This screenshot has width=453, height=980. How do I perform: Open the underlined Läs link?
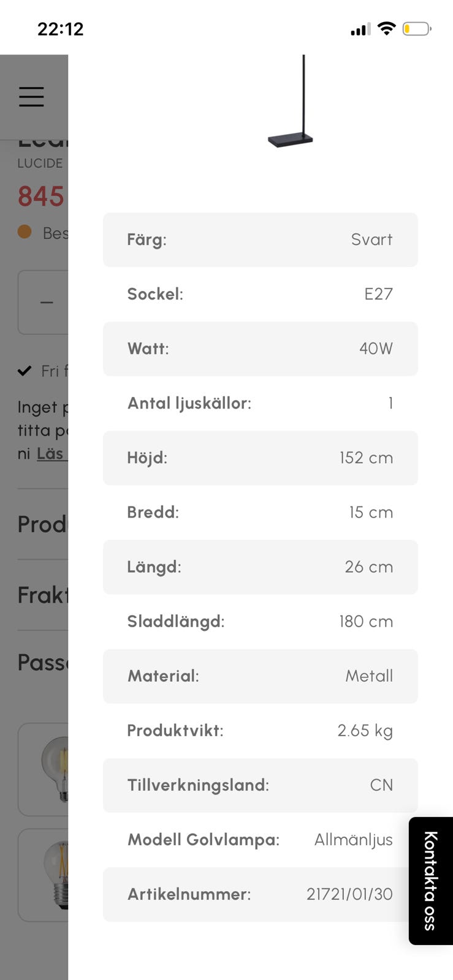point(51,454)
